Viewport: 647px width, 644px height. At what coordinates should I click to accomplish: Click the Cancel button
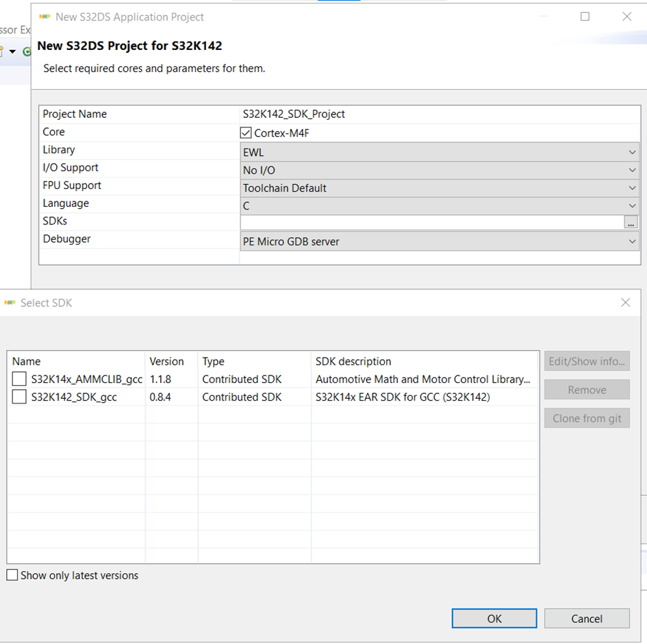587,618
